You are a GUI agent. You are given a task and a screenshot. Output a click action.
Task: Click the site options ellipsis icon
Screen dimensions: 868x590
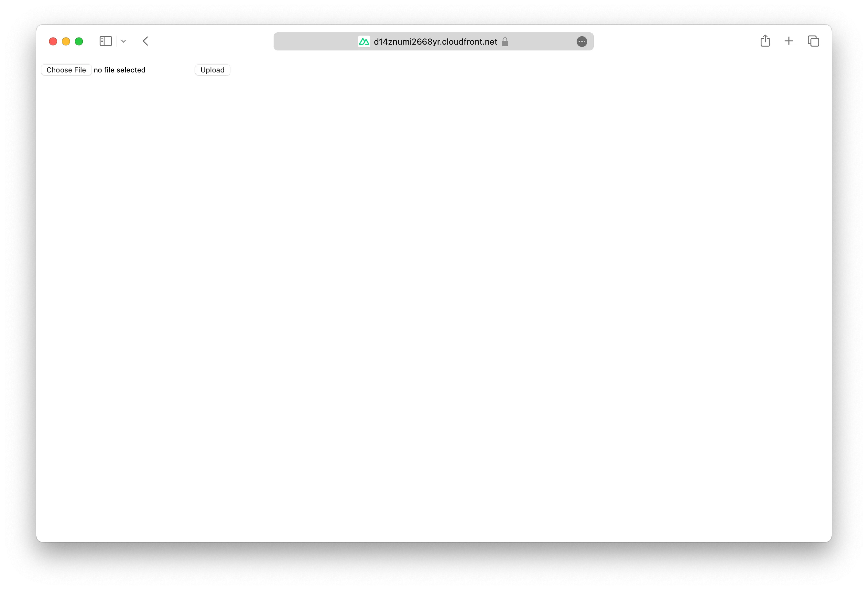[582, 41]
